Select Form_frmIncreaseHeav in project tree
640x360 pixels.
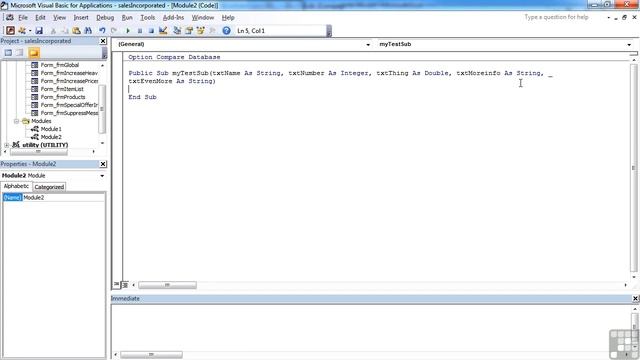[69, 73]
